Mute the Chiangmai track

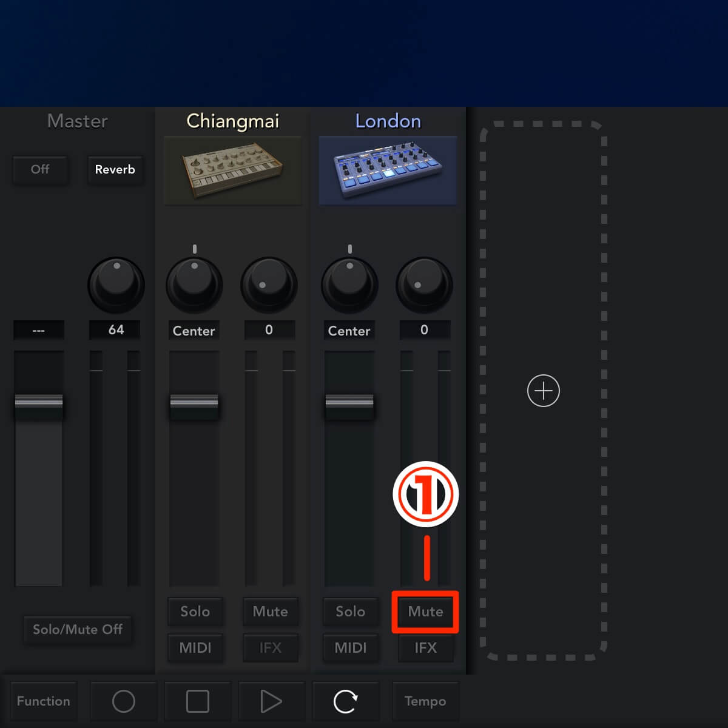(x=270, y=612)
